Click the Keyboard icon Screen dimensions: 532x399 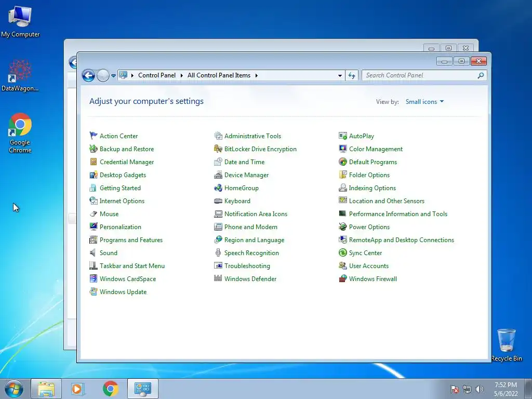(218, 201)
